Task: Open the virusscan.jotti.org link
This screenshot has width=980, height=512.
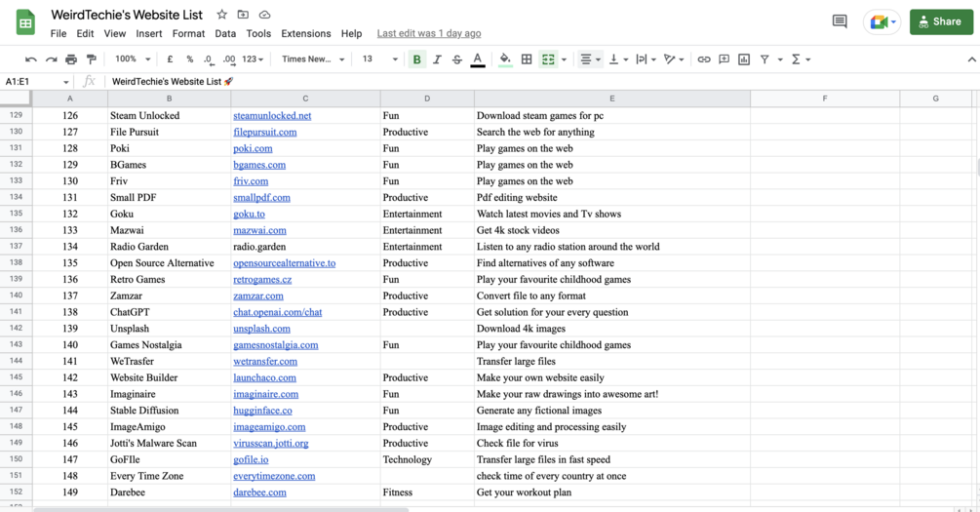Action: (x=271, y=443)
